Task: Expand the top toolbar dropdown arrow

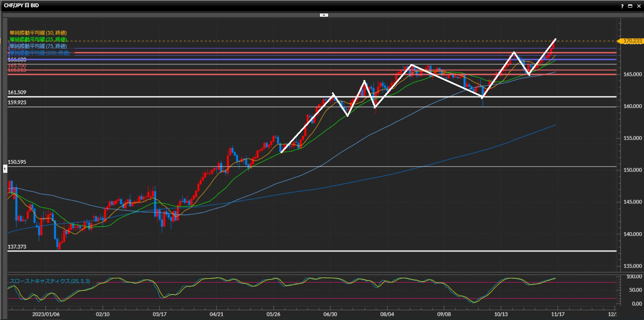Action: coord(324,15)
